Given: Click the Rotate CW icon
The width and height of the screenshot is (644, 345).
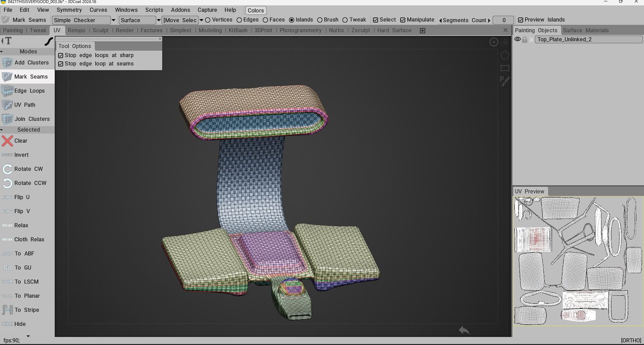Looking at the screenshot, I should click(7, 169).
